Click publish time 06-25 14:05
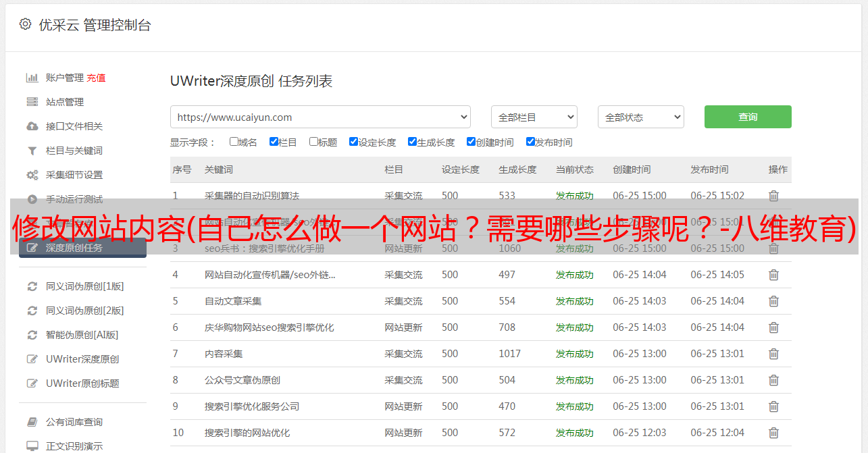 [x=717, y=275]
